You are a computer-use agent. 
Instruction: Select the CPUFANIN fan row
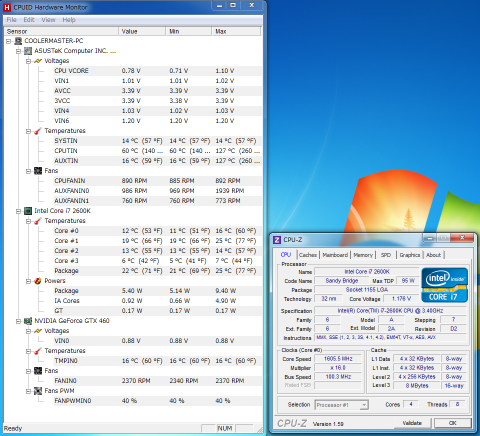(157, 181)
